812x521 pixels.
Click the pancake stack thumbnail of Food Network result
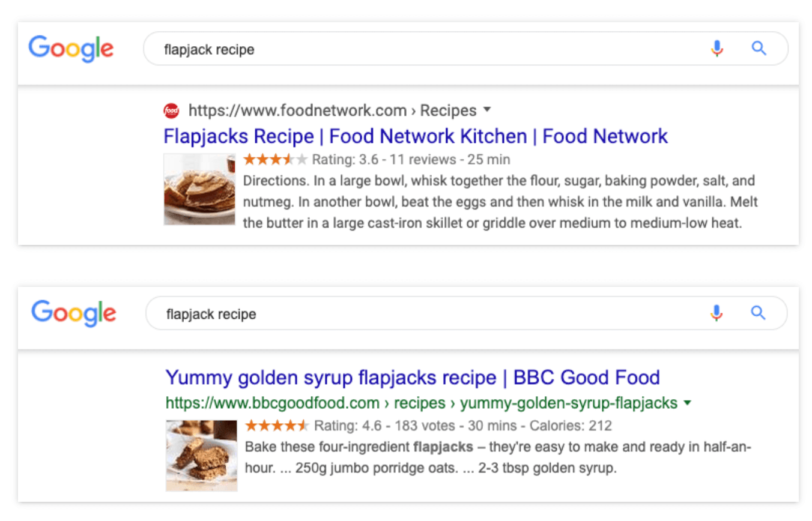tap(199, 189)
